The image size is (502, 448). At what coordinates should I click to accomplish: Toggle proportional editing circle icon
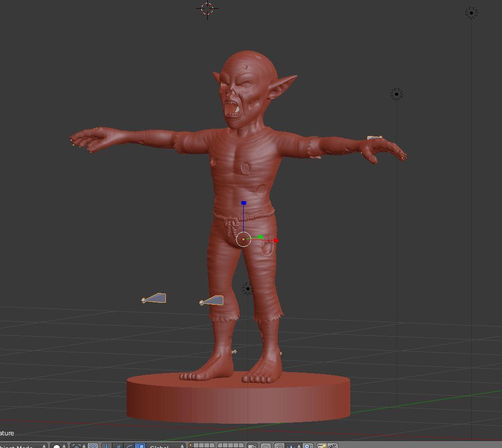tap(266, 446)
